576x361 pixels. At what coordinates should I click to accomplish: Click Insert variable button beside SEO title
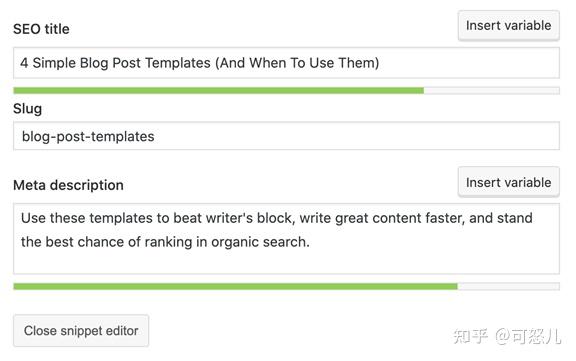(x=508, y=25)
